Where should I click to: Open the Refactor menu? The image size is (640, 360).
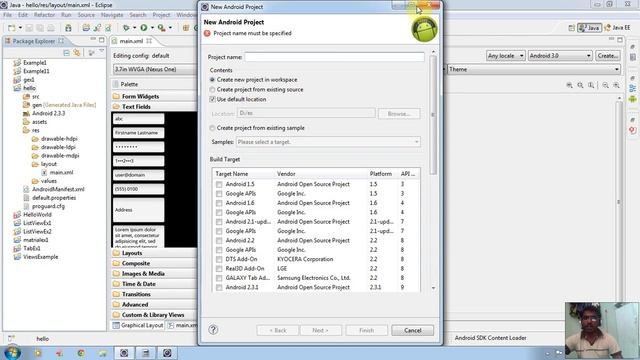coord(44,15)
